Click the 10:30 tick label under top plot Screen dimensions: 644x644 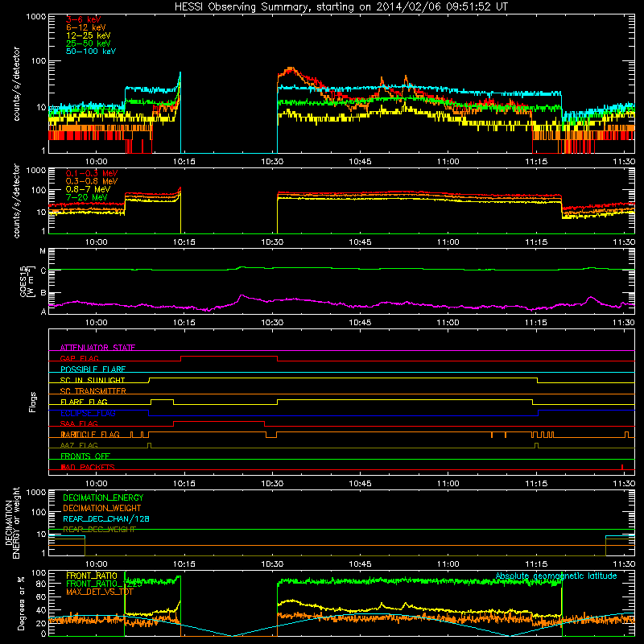pos(272,162)
